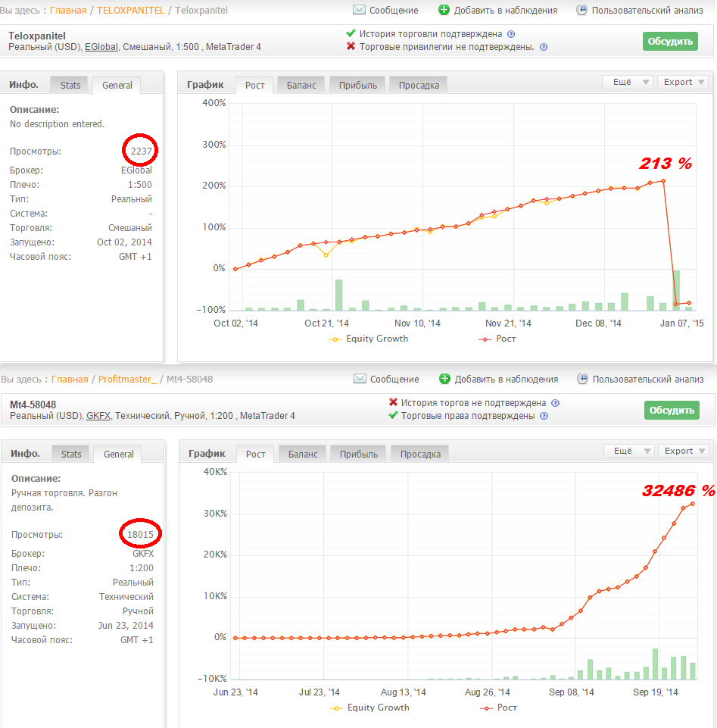Screen dimensions: 717x728
Task: Open 'Баланс' tab on Teloxpanitel chart
Action: (301, 85)
